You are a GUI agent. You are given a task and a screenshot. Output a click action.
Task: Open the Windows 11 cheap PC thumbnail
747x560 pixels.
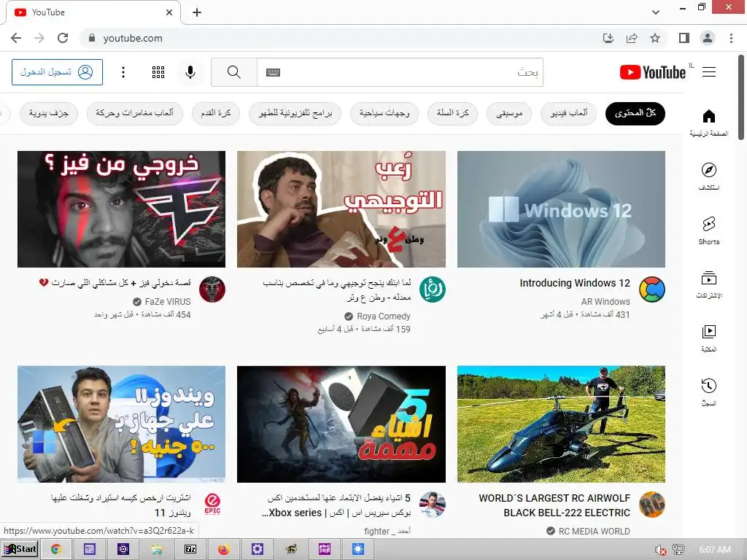[122, 424]
